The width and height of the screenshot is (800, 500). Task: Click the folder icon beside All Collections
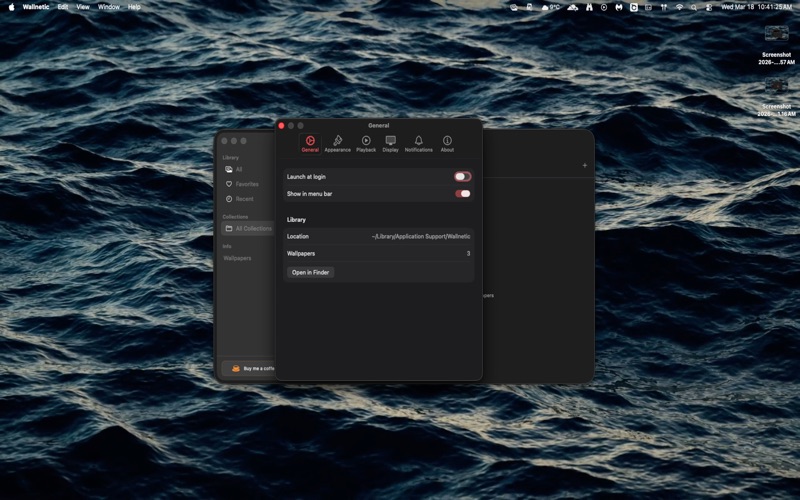(229, 229)
